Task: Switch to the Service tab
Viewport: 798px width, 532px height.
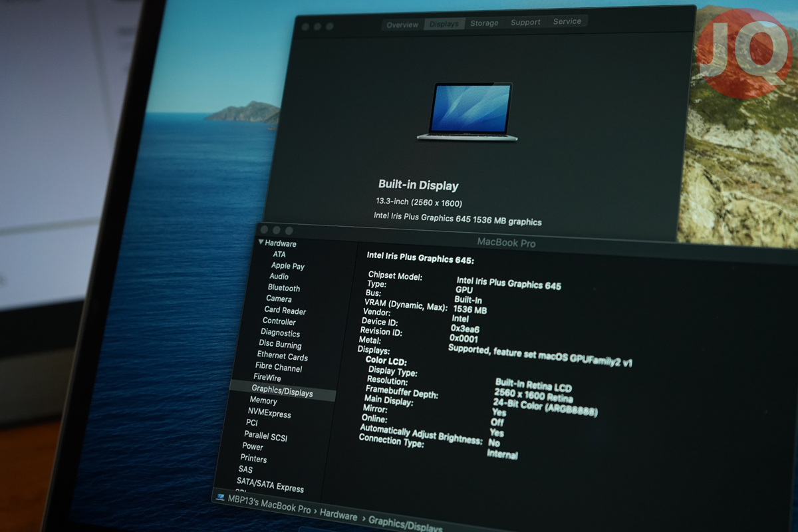Action: [x=567, y=22]
